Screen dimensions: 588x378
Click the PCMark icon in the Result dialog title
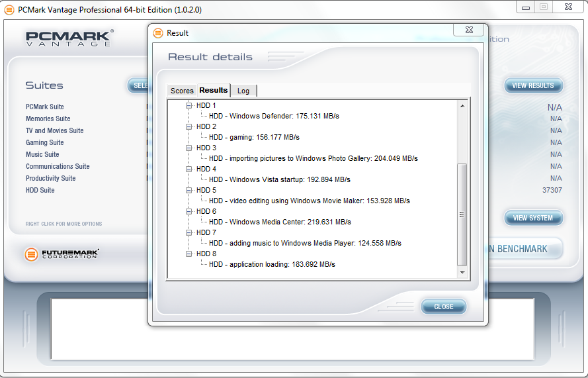pyautogui.click(x=158, y=33)
